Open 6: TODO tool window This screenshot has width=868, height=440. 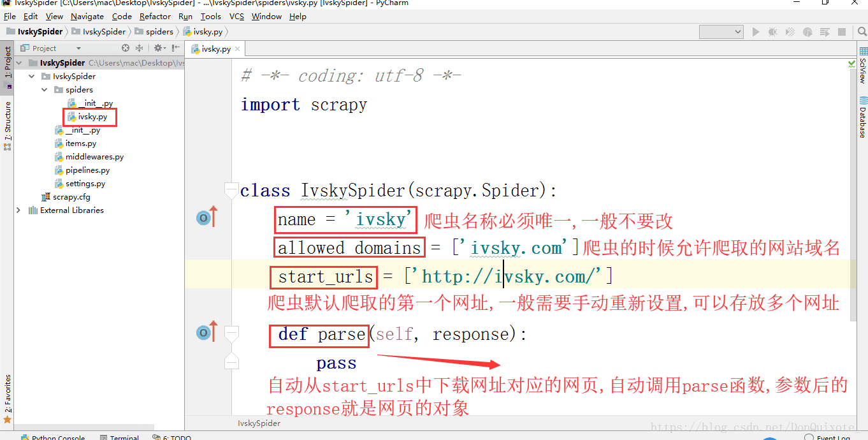pyautogui.click(x=172, y=437)
